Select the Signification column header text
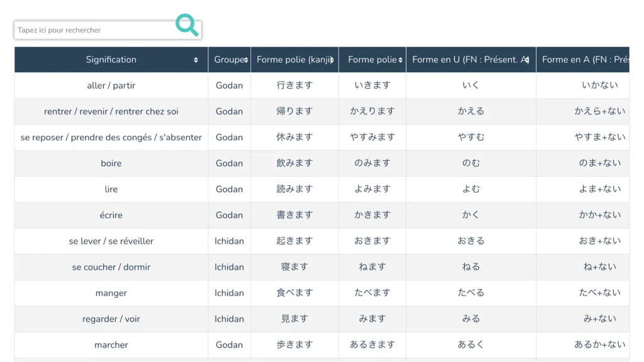Screen dimensions: 644x362 (x=111, y=60)
